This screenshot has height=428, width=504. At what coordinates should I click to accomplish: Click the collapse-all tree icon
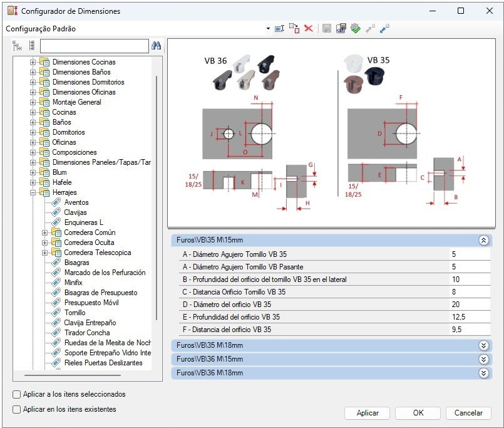(x=31, y=46)
